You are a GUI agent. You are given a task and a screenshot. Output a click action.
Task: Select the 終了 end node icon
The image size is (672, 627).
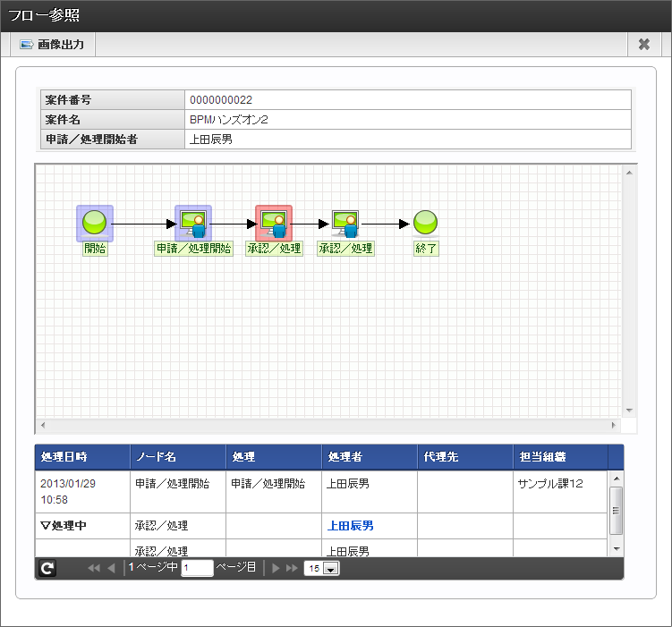pos(425,223)
